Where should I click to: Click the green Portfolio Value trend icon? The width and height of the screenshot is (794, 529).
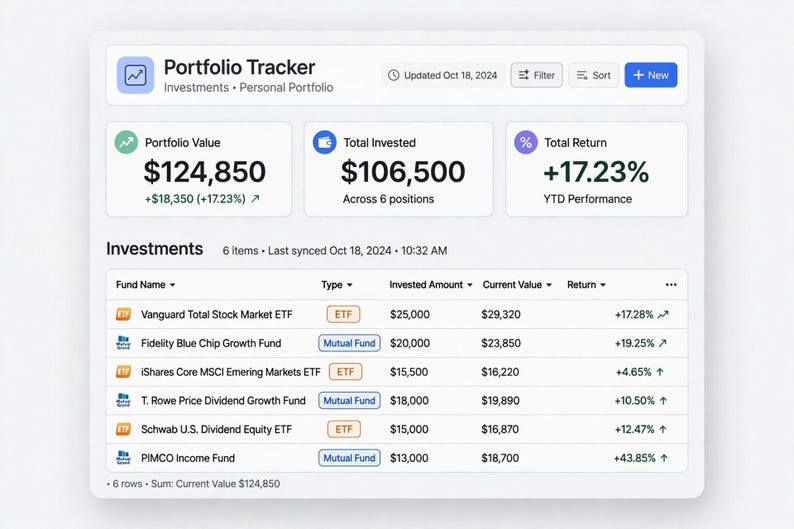click(x=126, y=142)
